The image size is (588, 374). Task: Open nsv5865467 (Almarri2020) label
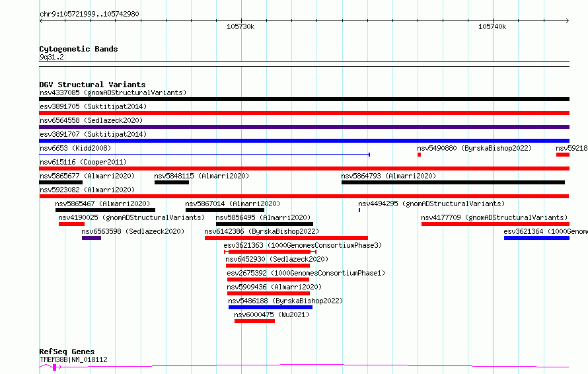102,204
